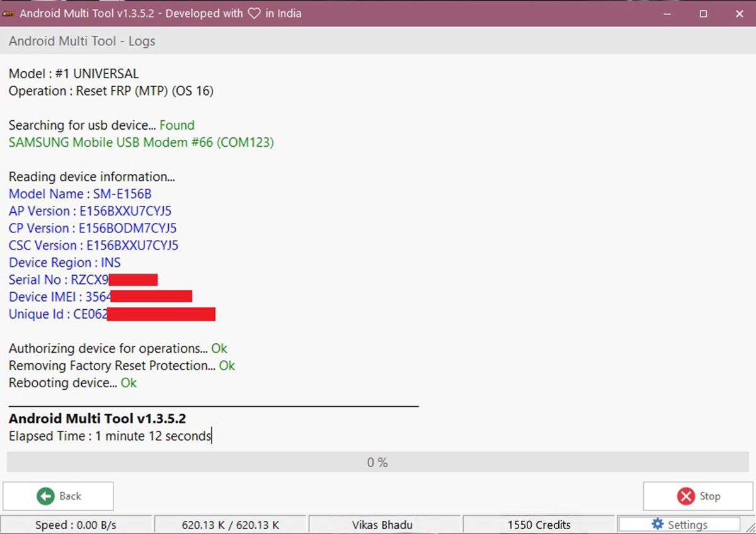Click the Elapsed Time : 1 minute 12 seconds line
The height and width of the screenshot is (534, 756).
[x=110, y=436]
